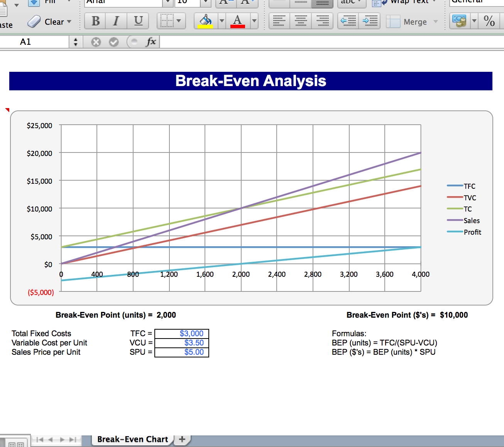This screenshot has width=504, height=447.
Task: Toggle Bold formatting
Action: (x=96, y=21)
